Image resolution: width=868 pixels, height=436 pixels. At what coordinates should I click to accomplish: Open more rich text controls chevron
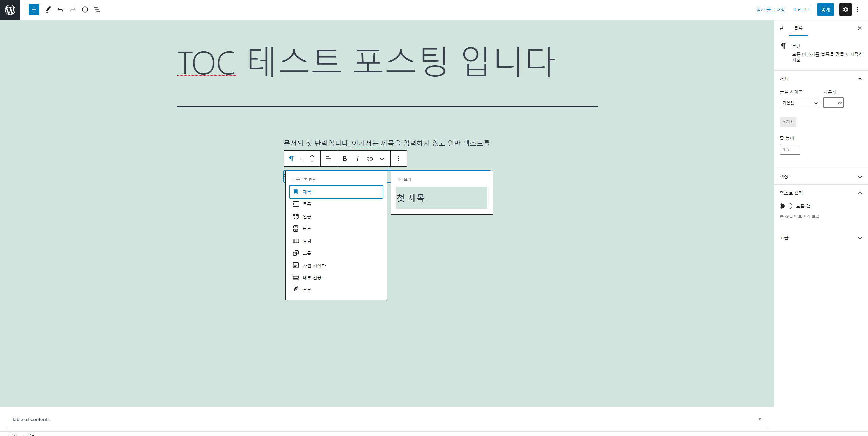pyautogui.click(x=382, y=159)
